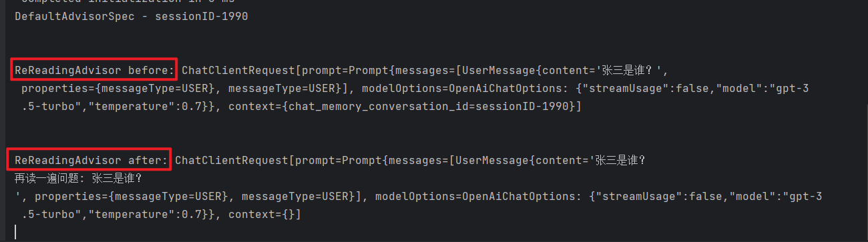Click the 'ReReadingAdvisor before:' label
868x242 pixels.
pos(95,69)
